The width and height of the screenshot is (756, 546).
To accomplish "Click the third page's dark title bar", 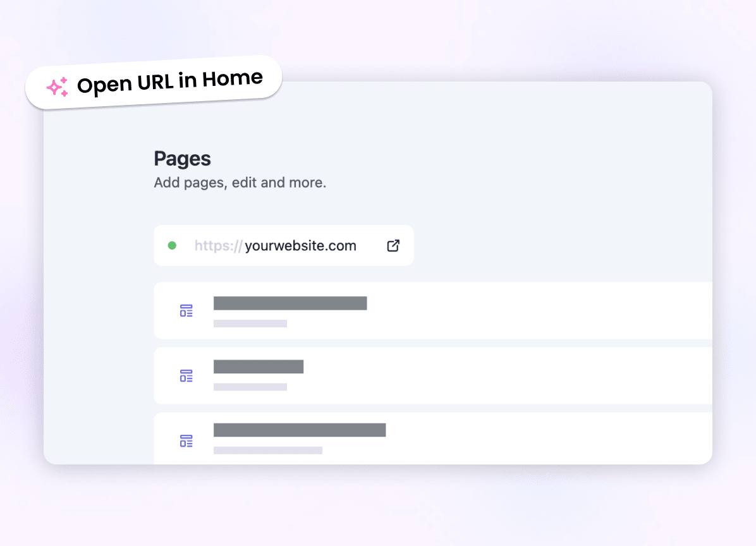I will coord(300,430).
